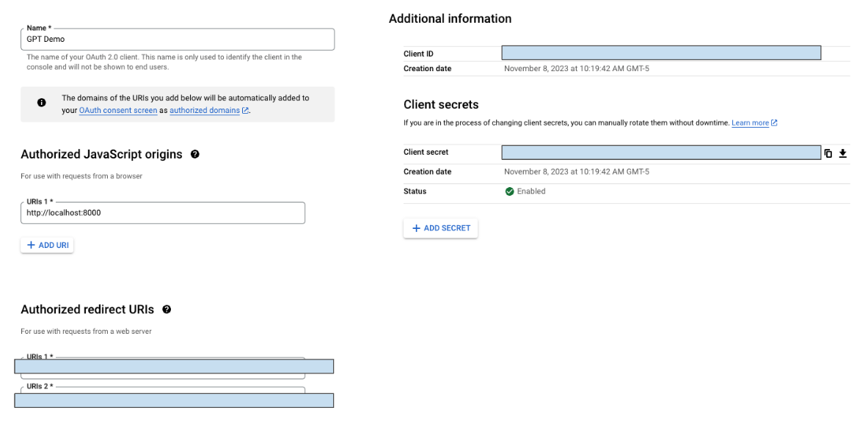Click the plus icon inside ADD URI
Image resolution: width=868 pixels, height=427 pixels.
coord(32,244)
